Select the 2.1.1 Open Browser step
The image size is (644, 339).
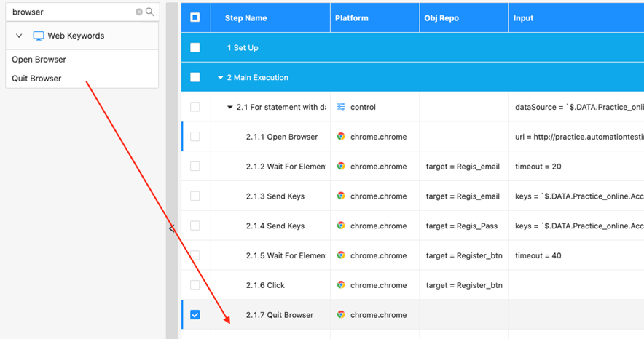click(x=282, y=137)
